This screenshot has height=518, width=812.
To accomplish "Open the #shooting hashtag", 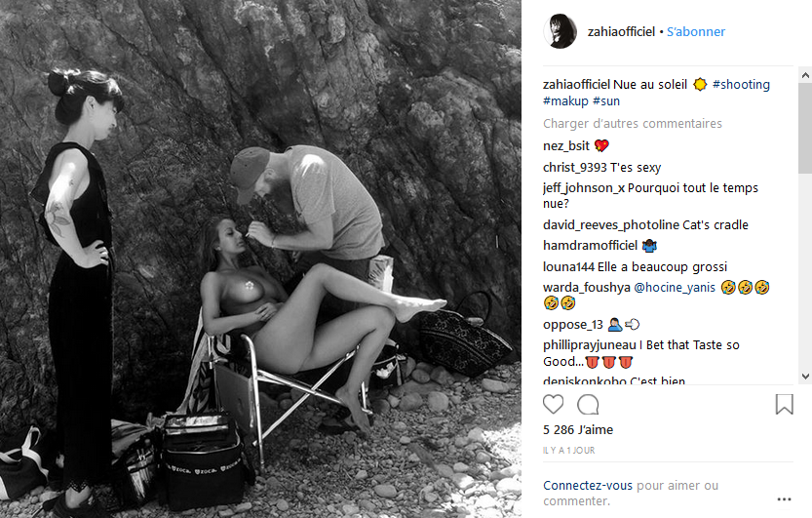I will click(x=741, y=85).
